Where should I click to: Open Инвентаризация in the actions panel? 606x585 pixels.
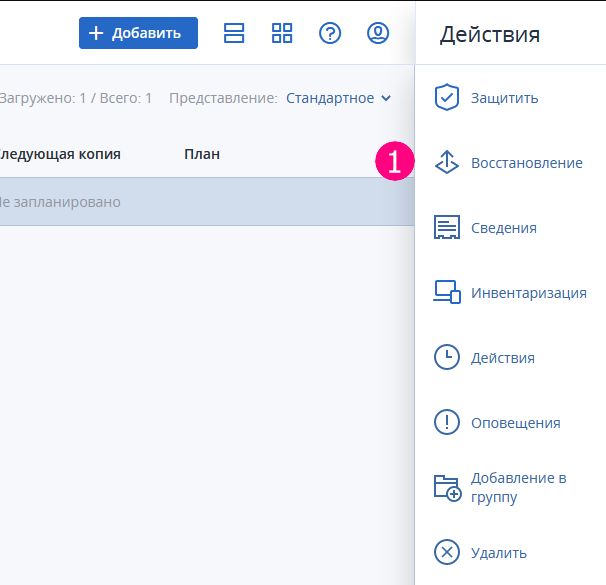click(x=529, y=293)
